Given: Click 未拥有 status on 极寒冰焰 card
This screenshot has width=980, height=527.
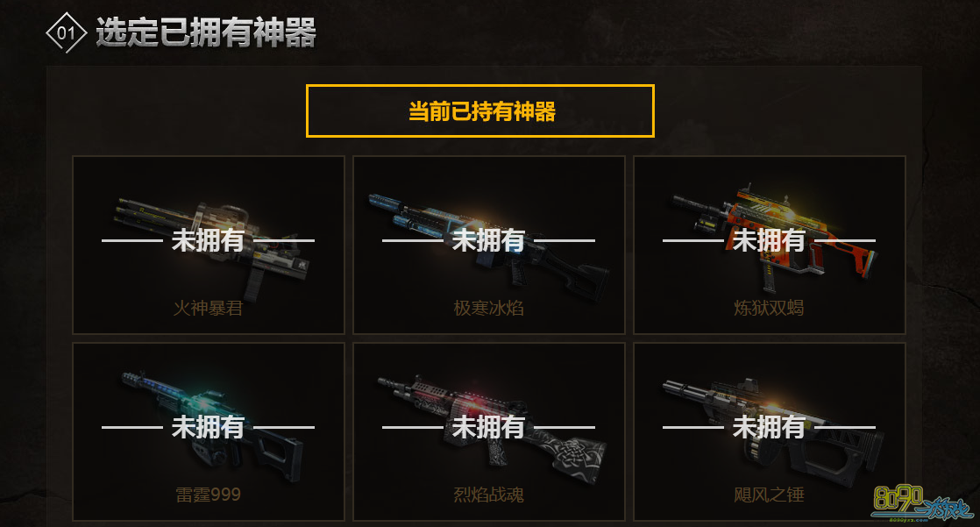Looking at the screenshot, I should pos(489,240).
